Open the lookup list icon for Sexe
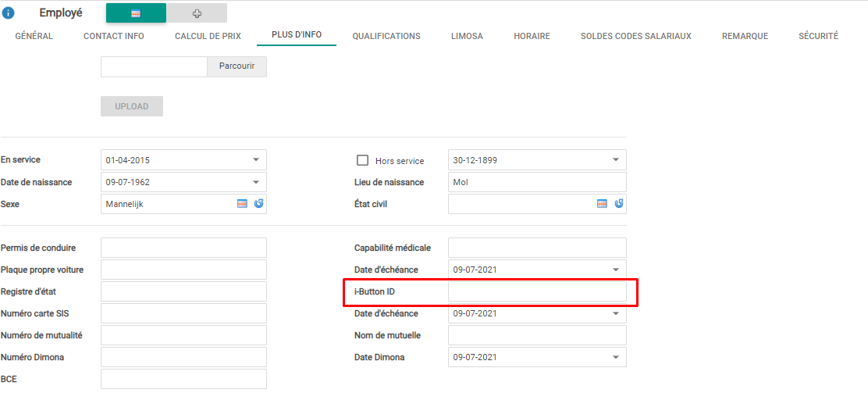This screenshot has height=400, width=868. coord(242,204)
